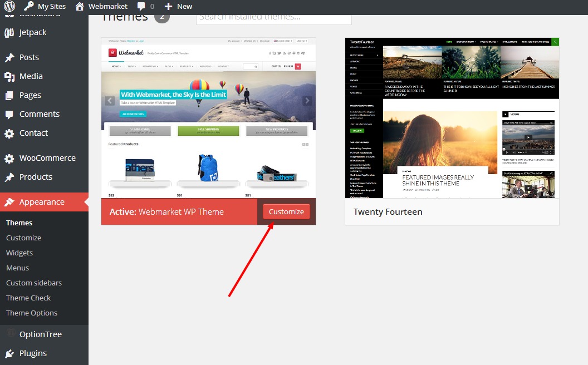Open the WordPress logo menu
Screen dimensions: 588x365
(x=9, y=6)
